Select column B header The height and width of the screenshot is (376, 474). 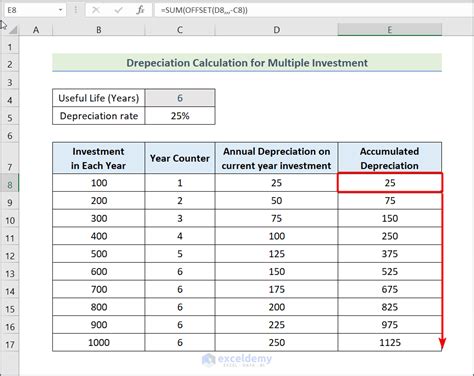coord(99,30)
